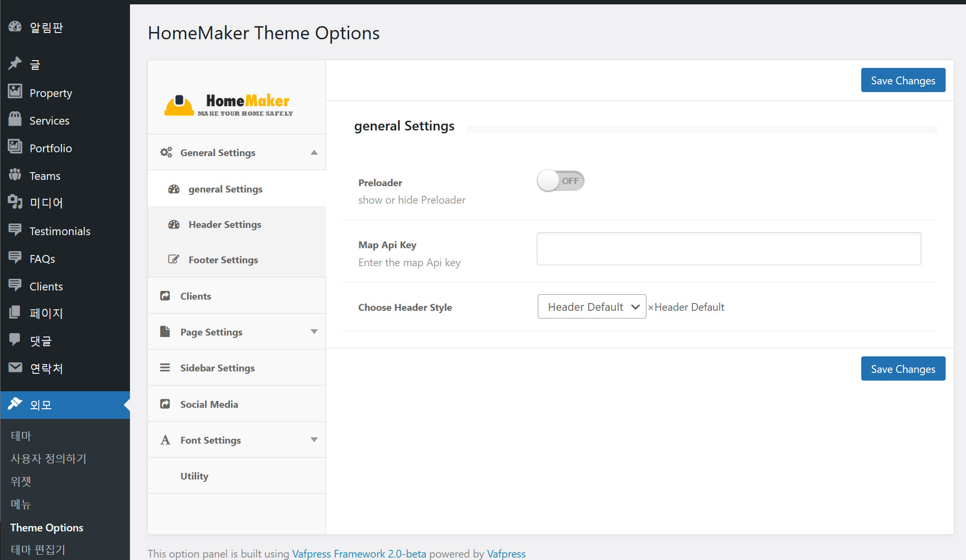The height and width of the screenshot is (560, 966).
Task: Click the pushpin icon for 글 posts
Action: click(15, 63)
